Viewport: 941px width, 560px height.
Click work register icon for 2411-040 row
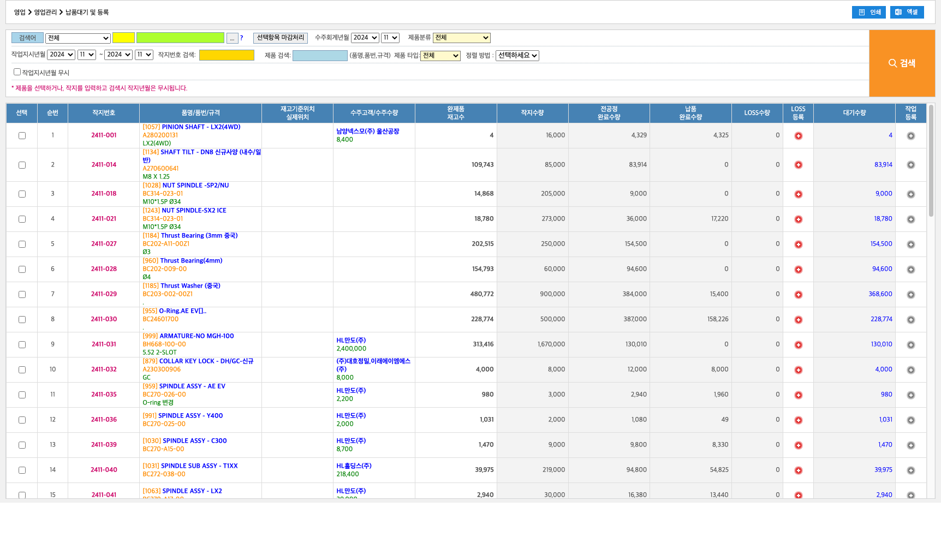[x=910, y=470]
